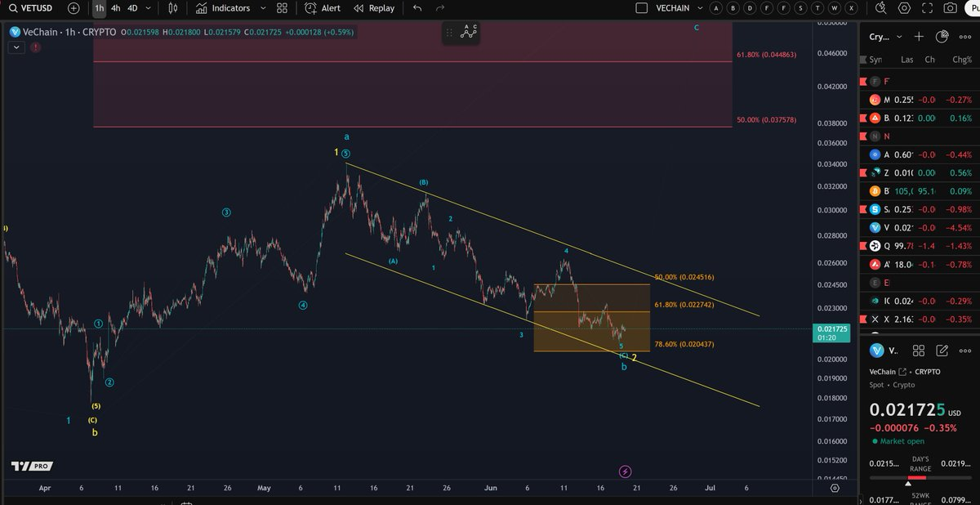
Task: Sort watchlist by Symbol column
Action: 875,60
